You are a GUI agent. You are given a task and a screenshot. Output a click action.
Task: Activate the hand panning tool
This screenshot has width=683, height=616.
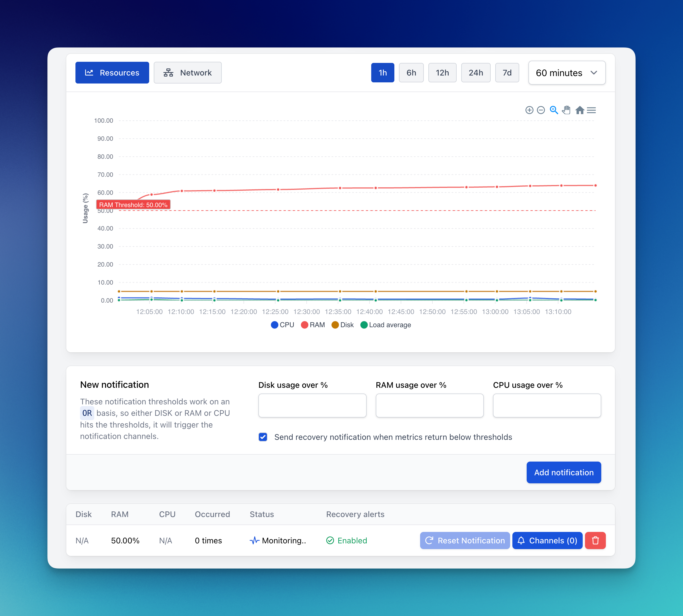[566, 110]
